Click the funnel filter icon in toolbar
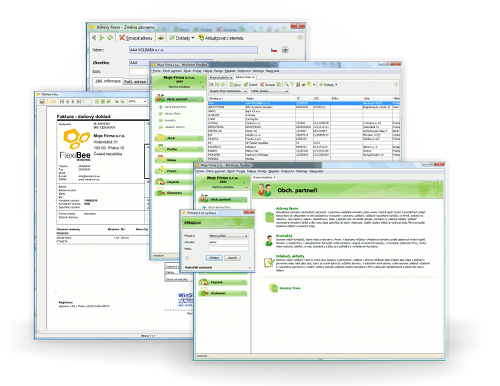Viewport: 500px width, 386px height. pos(292,85)
